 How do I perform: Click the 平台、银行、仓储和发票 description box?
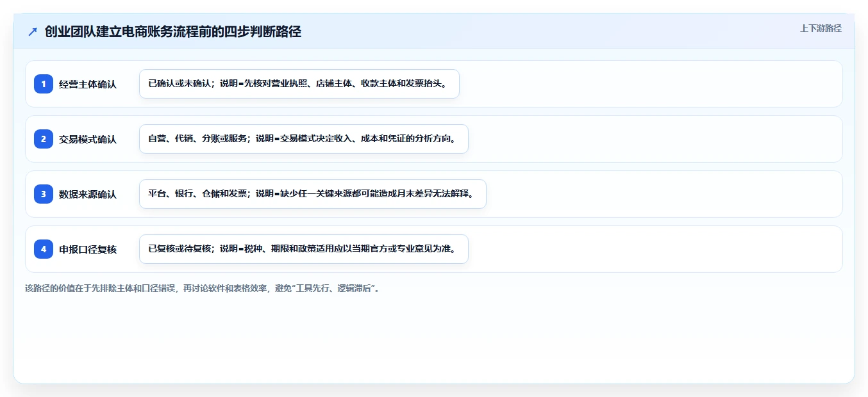click(313, 194)
